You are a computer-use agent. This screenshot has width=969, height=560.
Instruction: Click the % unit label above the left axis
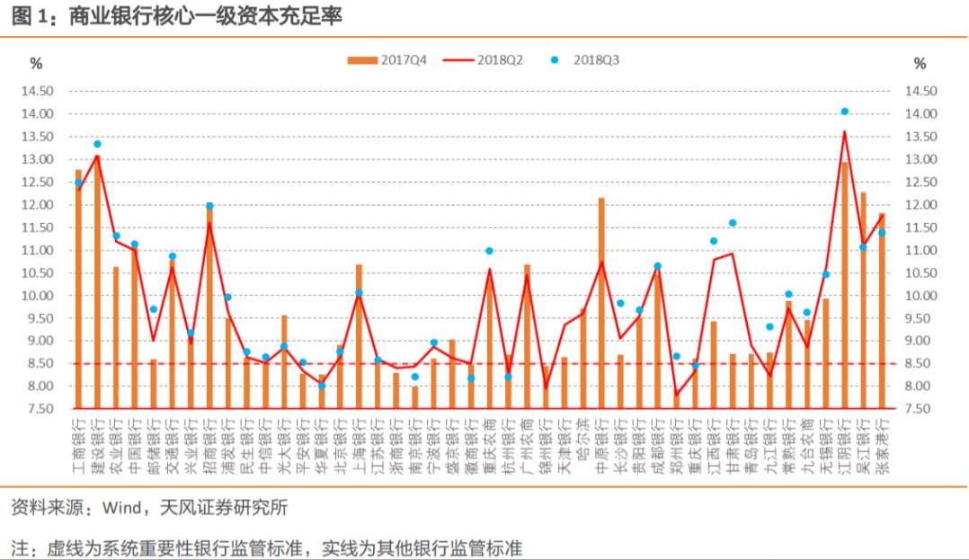[37, 64]
